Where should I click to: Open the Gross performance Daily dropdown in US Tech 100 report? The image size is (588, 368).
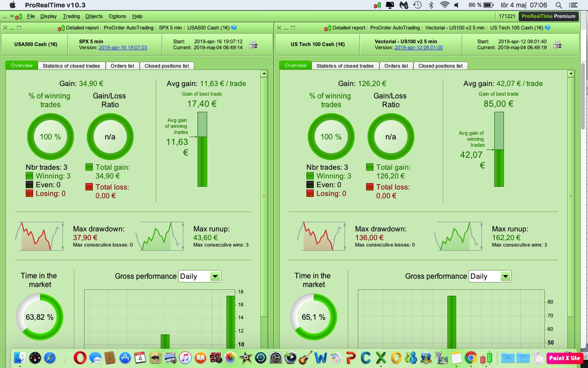pyautogui.click(x=490, y=276)
